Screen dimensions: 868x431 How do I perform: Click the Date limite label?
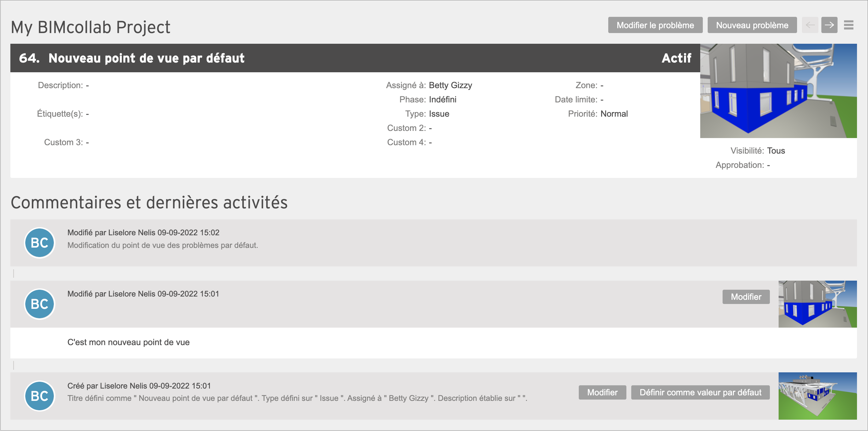(576, 99)
